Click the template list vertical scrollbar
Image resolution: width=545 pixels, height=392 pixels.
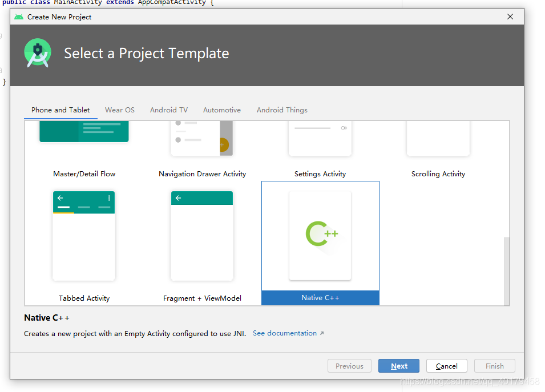click(507, 271)
